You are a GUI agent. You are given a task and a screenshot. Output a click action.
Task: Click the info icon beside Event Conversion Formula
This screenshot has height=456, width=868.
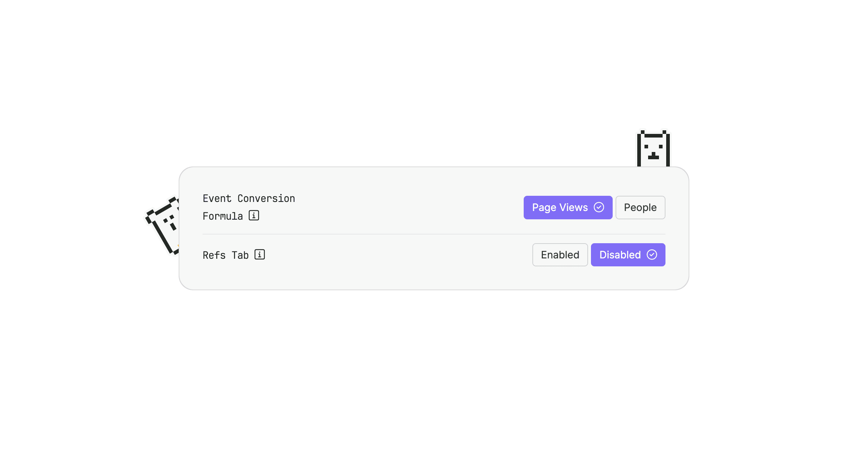[x=254, y=216]
